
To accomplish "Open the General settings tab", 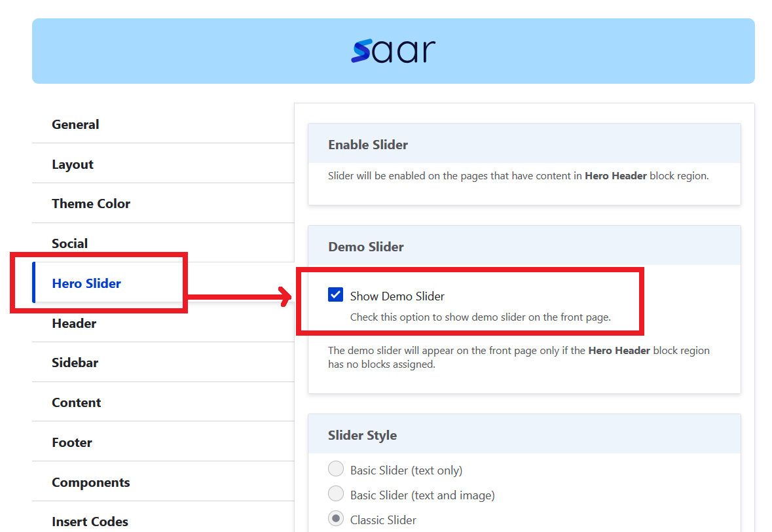I will click(x=75, y=124).
